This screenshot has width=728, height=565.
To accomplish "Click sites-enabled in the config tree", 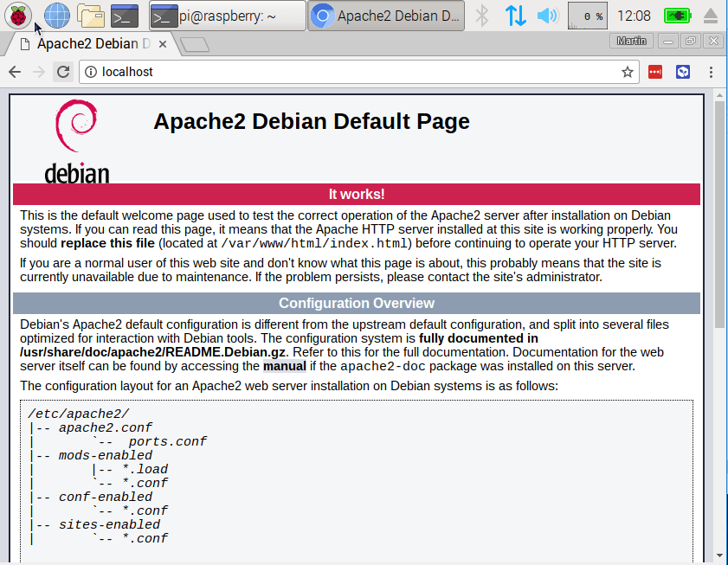I will (109, 524).
